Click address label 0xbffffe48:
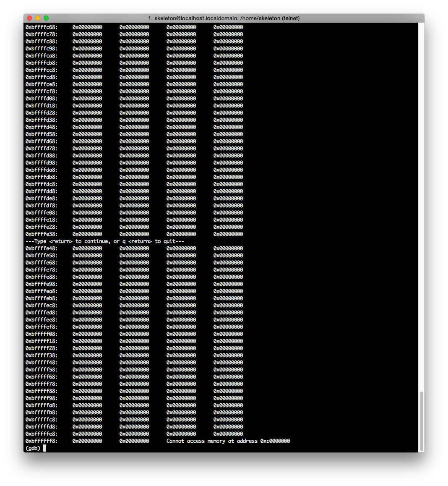Viewport: 448px width, 486px height. pos(42,248)
